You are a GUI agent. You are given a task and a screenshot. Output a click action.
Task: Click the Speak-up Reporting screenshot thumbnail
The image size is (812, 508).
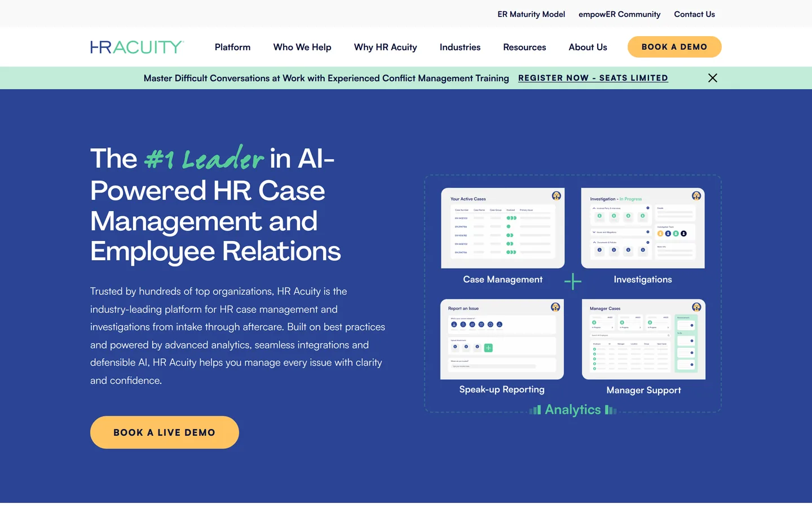[x=502, y=339]
